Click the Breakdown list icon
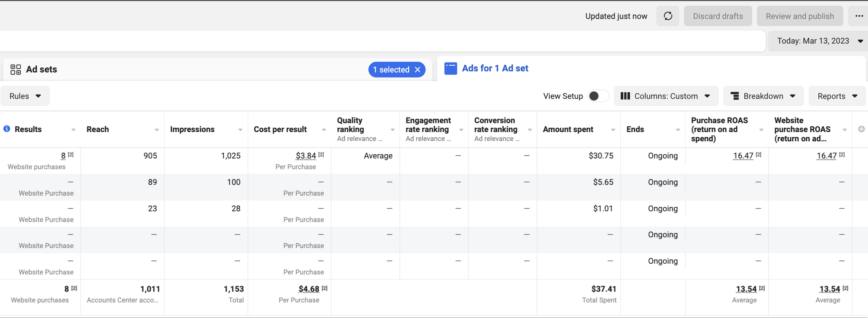 735,96
